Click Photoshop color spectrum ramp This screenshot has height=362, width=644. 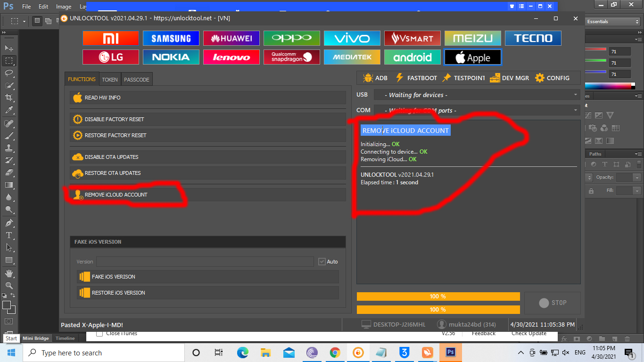pyautogui.click(x=610, y=86)
